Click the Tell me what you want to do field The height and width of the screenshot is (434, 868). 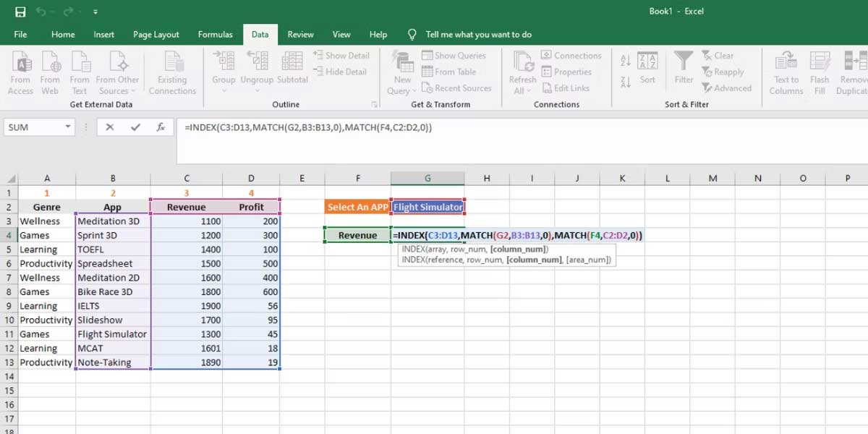coord(469,34)
